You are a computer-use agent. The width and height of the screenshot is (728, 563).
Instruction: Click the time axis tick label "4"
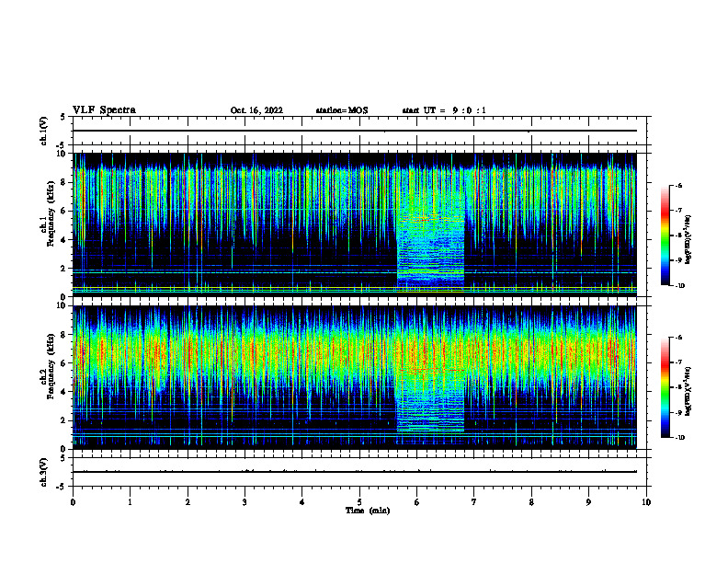(302, 502)
